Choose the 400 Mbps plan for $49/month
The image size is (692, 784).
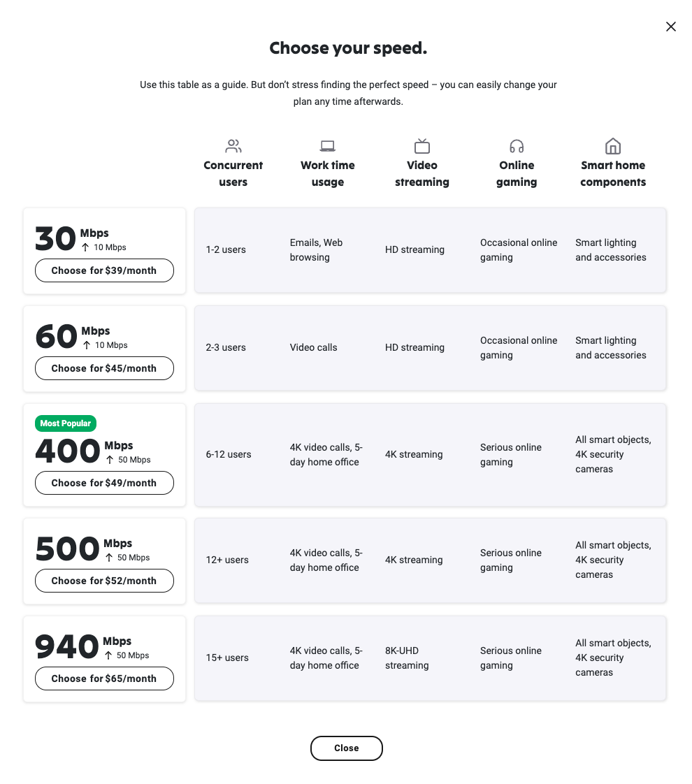click(x=104, y=483)
